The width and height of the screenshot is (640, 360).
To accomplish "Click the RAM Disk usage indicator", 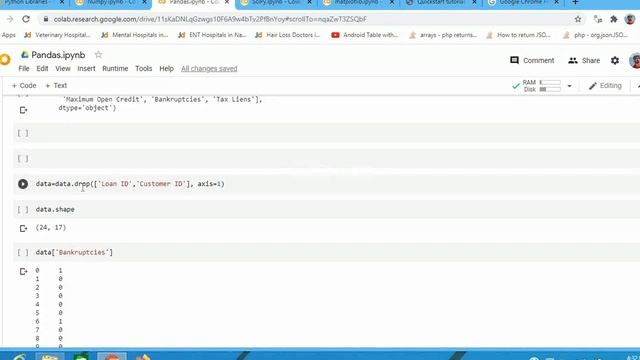I will [536, 86].
